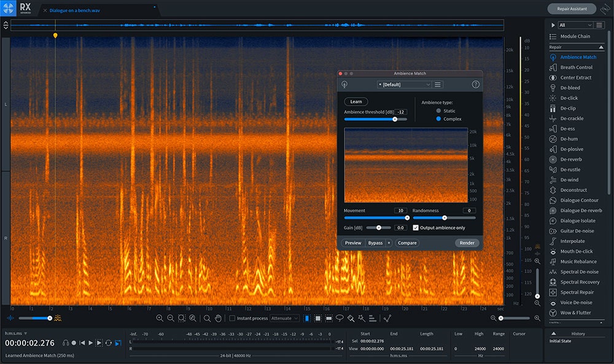Toggle the Frequency selection tool

(x=329, y=318)
